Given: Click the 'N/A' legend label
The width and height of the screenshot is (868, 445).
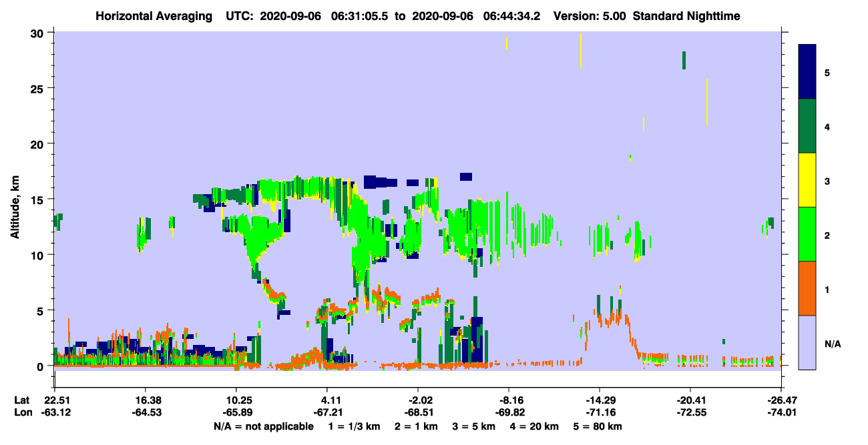Looking at the screenshot, I should [x=832, y=344].
